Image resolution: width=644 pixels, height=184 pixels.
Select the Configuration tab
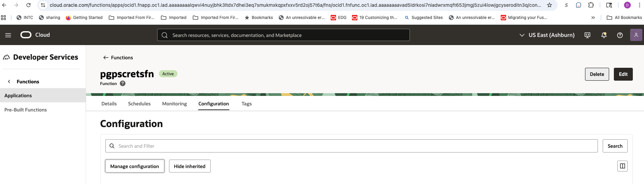pyautogui.click(x=214, y=104)
